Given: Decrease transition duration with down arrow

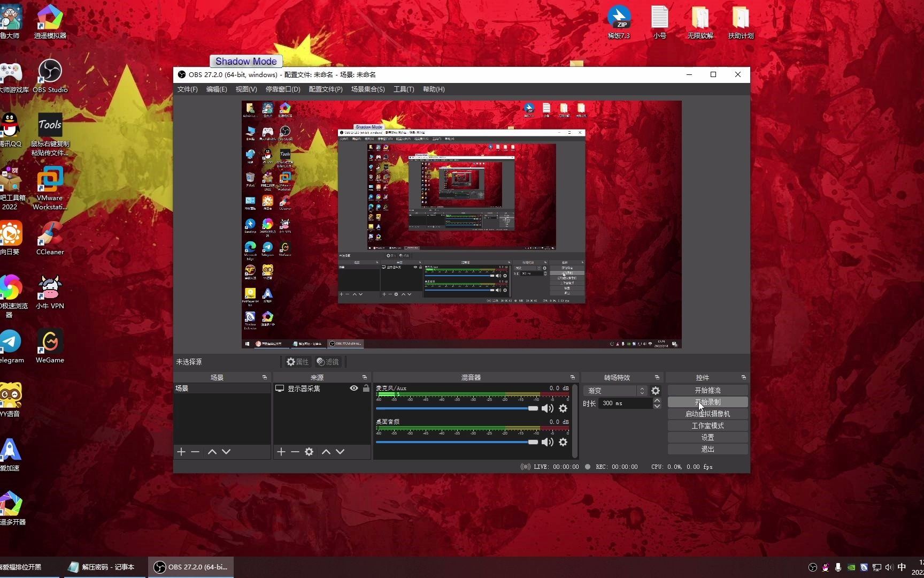Looking at the screenshot, I should pos(657,406).
